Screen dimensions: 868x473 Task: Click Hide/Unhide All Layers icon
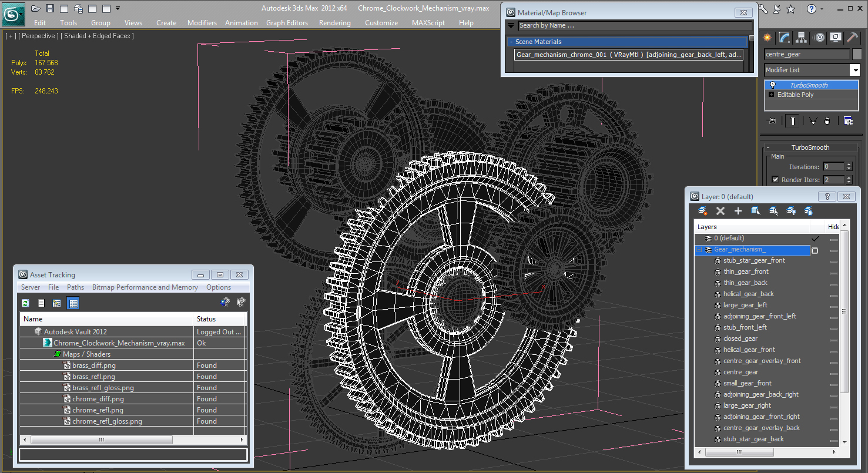click(x=791, y=211)
